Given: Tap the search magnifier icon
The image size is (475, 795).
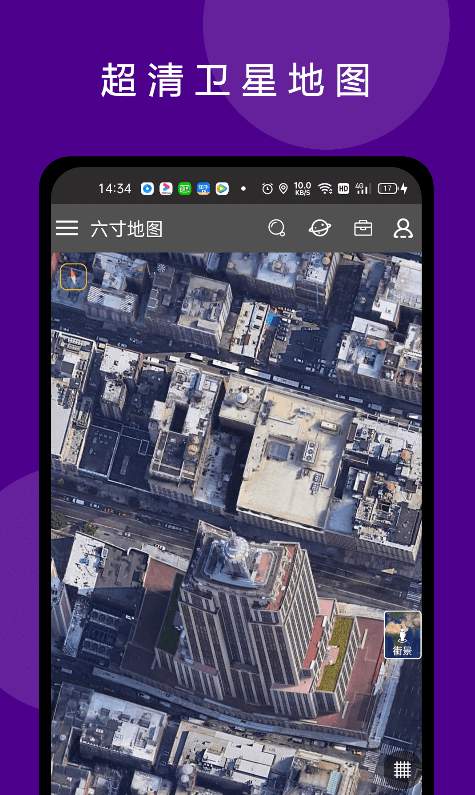Looking at the screenshot, I should 277,228.
